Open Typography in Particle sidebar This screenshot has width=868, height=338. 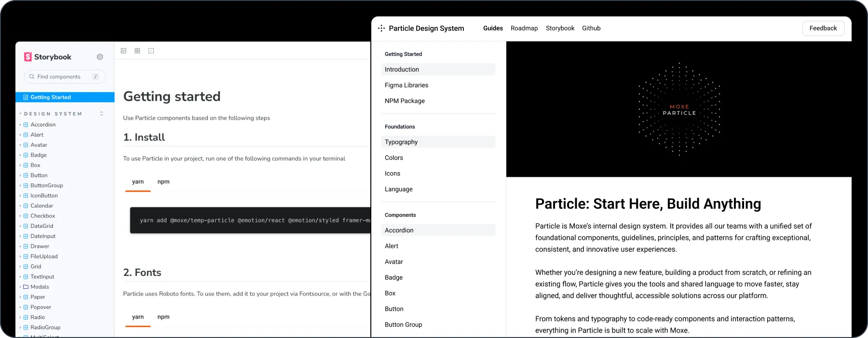point(438,142)
